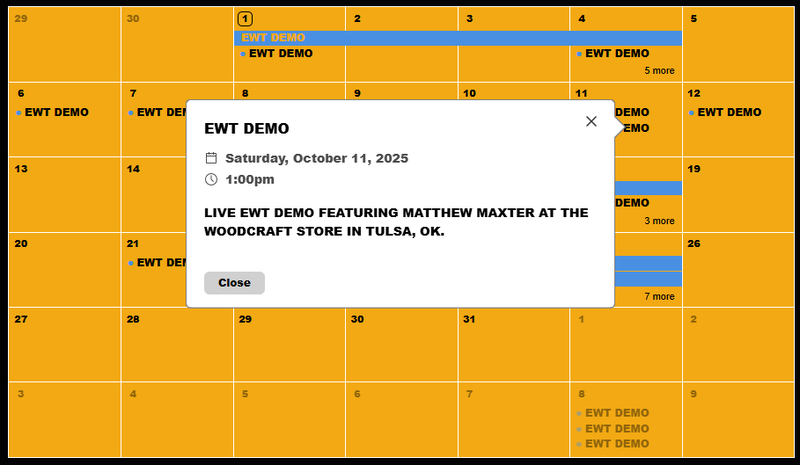Screen dimensions: 800x465
Task: Open the EWT DEMO event on October 21
Action: point(160,263)
